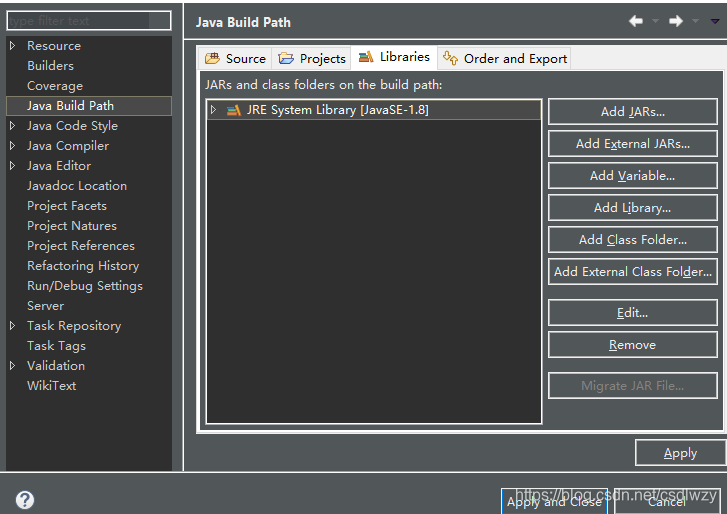The height and width of the screenshot is (514, 727).
Task: Select the Libraries tab
Action: click(394, 57)
